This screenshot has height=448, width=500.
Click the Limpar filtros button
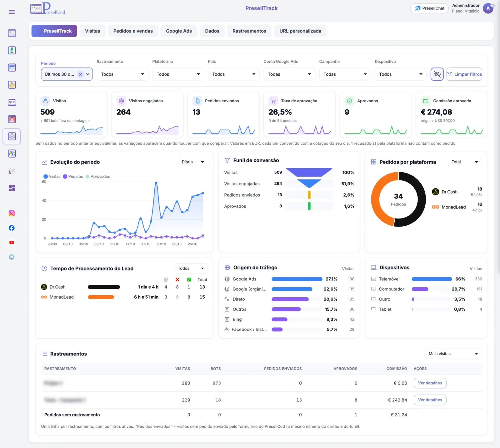(x=464, y=74)
